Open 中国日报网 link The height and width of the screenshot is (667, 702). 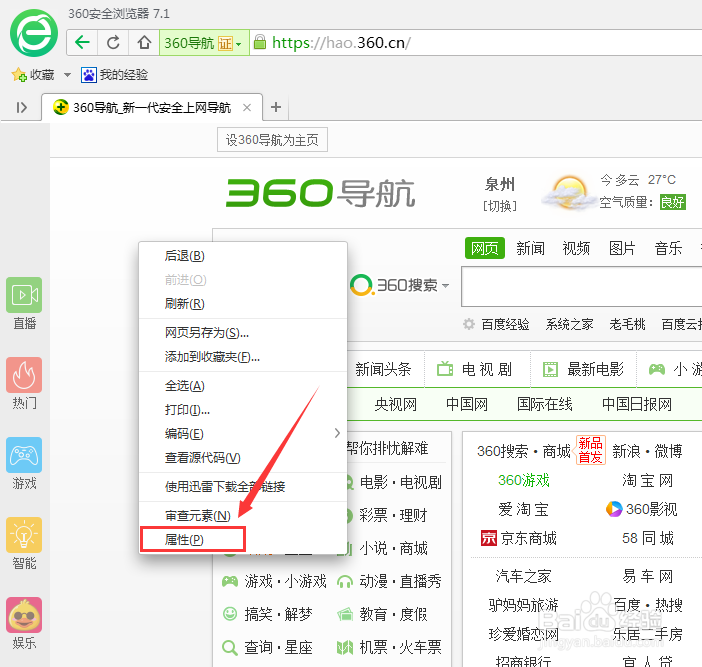[637, 404]
